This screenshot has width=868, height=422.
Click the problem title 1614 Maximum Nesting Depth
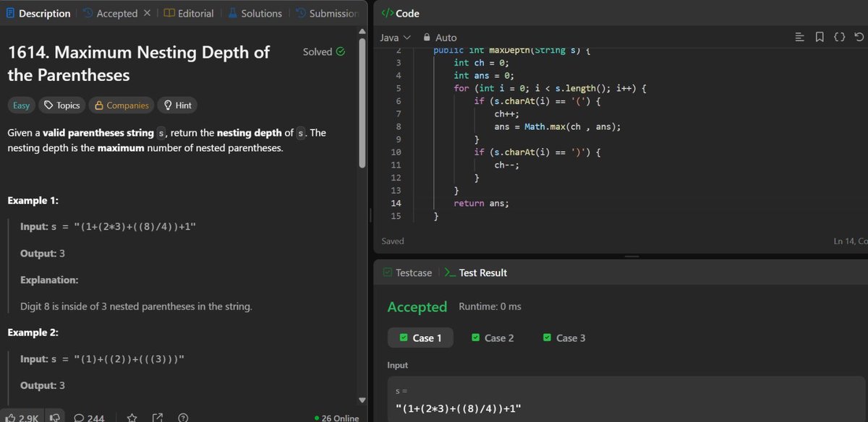pyautogui.click(x=138, y=64)
